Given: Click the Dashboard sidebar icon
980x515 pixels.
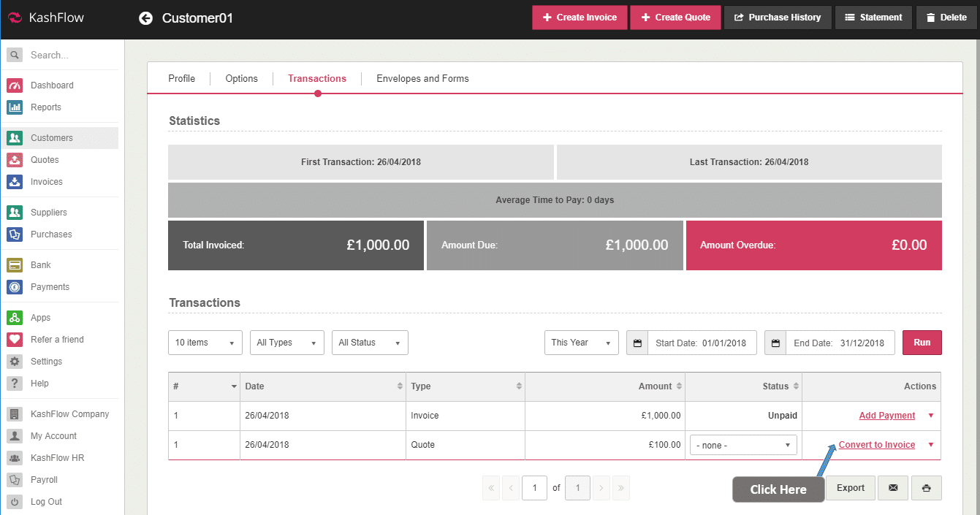Looking at the screenshot, I should [x=15, y=85].
